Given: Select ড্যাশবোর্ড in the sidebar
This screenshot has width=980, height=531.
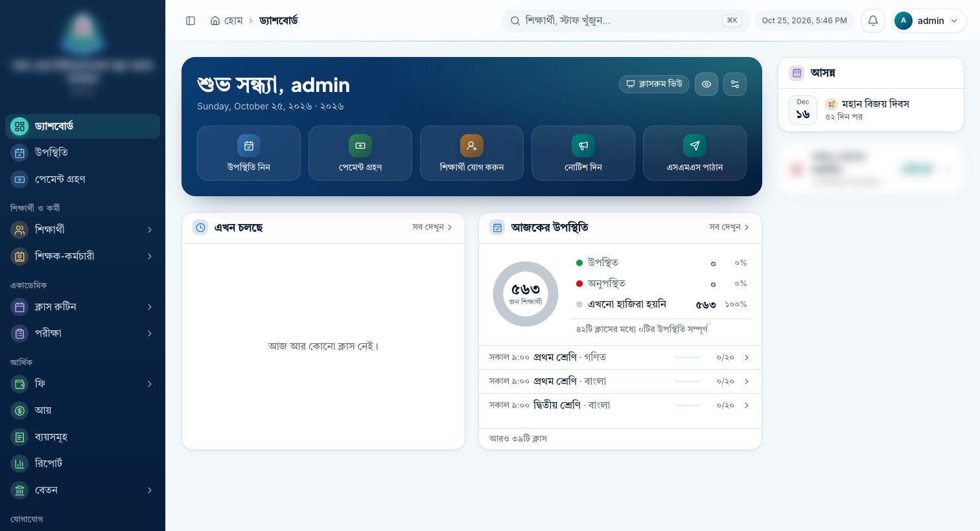Looking at the screenshot, I should pyautogui.click(x=82, y=126).
